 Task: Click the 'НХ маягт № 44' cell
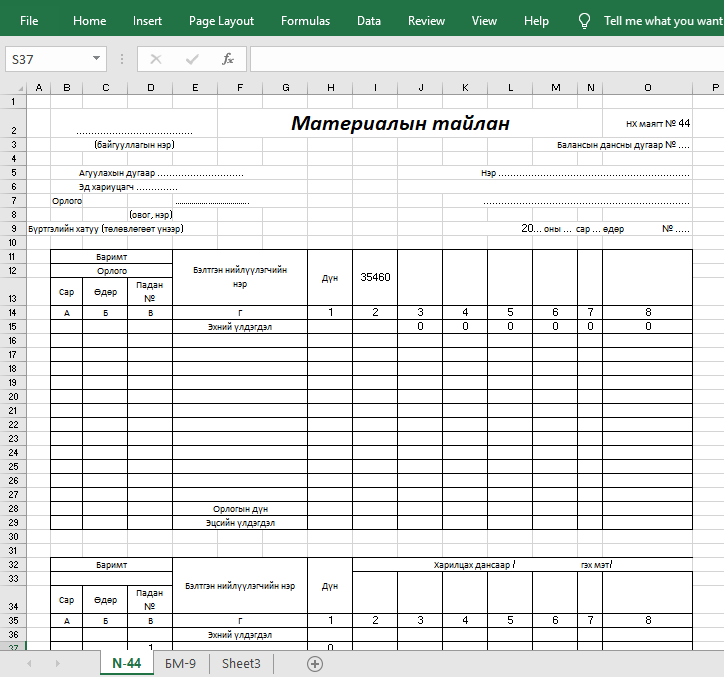point(658,123)
